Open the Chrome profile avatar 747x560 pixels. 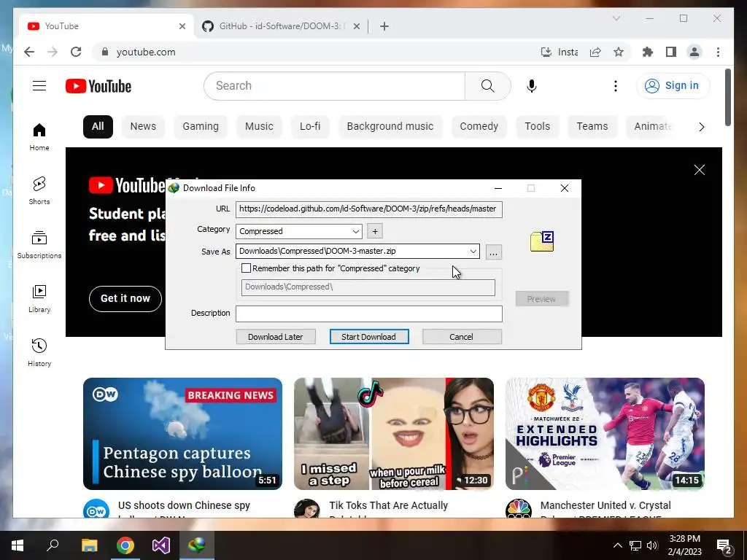click(694, 52)
